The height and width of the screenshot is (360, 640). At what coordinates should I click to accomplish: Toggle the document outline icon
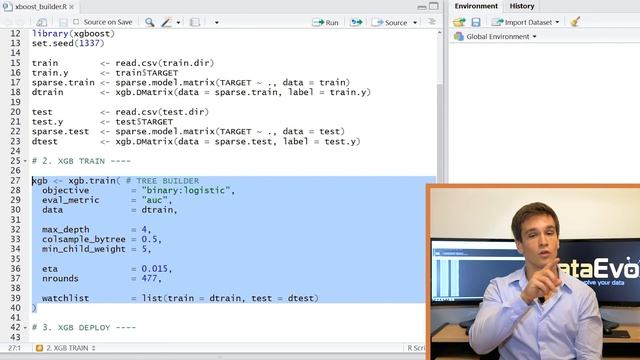(431, 22)
